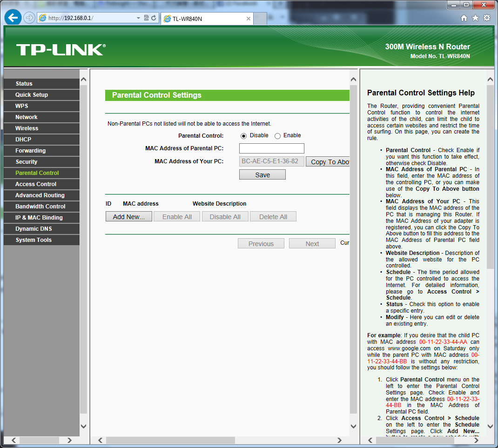Refresh the page with reload icon
This screenshot has height=448, width=498.
(153, 18)
